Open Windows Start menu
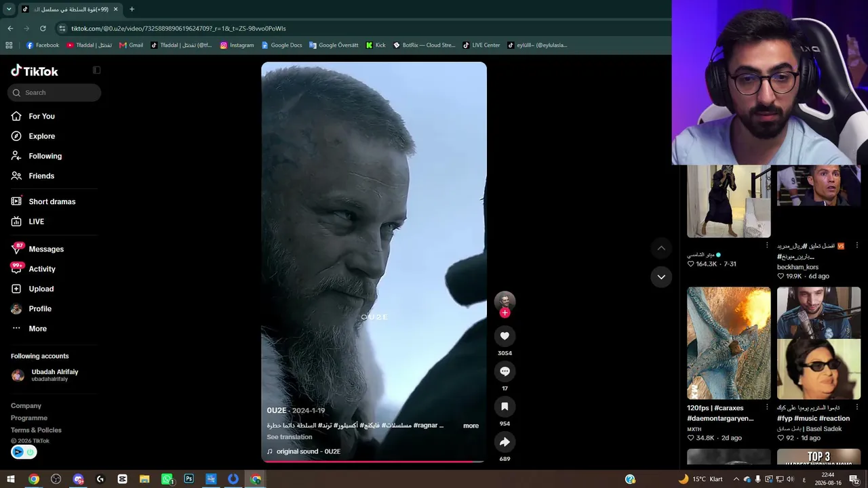Screen dimensions: 868x488 (x=11, y=479)
